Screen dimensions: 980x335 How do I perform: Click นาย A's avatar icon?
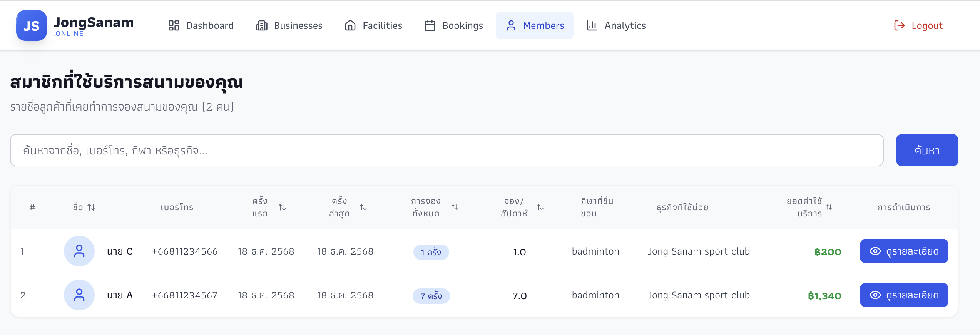pos(79,295)
